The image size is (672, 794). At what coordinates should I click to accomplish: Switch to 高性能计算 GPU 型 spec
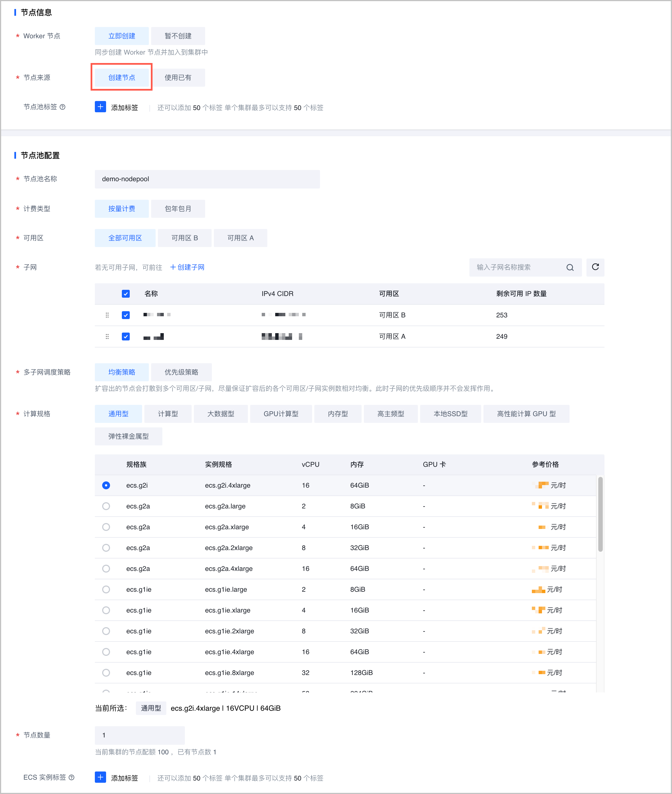[526, 414]
